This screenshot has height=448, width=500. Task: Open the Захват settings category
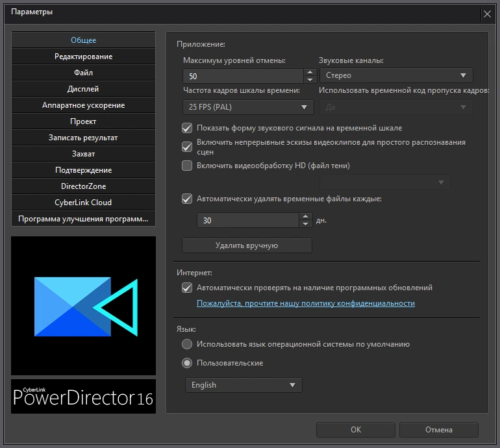coord(83,154)
